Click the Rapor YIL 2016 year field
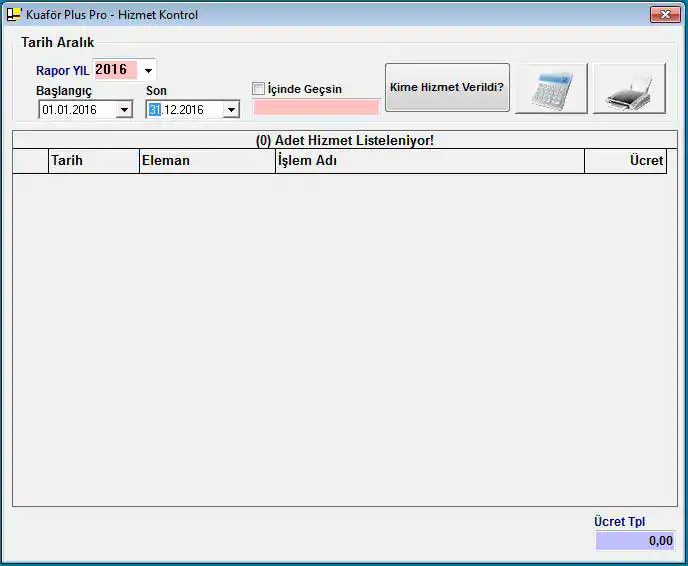Viewport: 688px width, 566px height. pyautogui.click(x=113, y=70)
